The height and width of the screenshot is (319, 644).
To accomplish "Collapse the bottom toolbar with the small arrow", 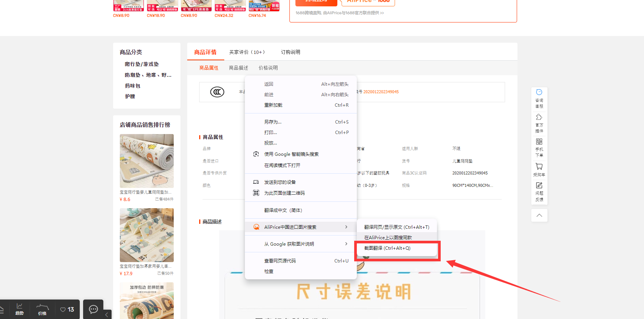I will tap(106, 315).
